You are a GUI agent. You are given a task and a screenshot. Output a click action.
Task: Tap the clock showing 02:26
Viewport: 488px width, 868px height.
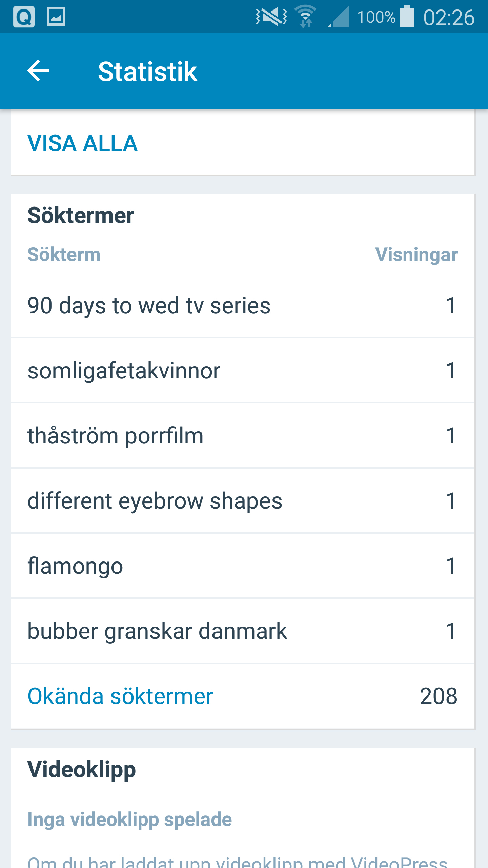pyautogui.click(x=449, y=17)
